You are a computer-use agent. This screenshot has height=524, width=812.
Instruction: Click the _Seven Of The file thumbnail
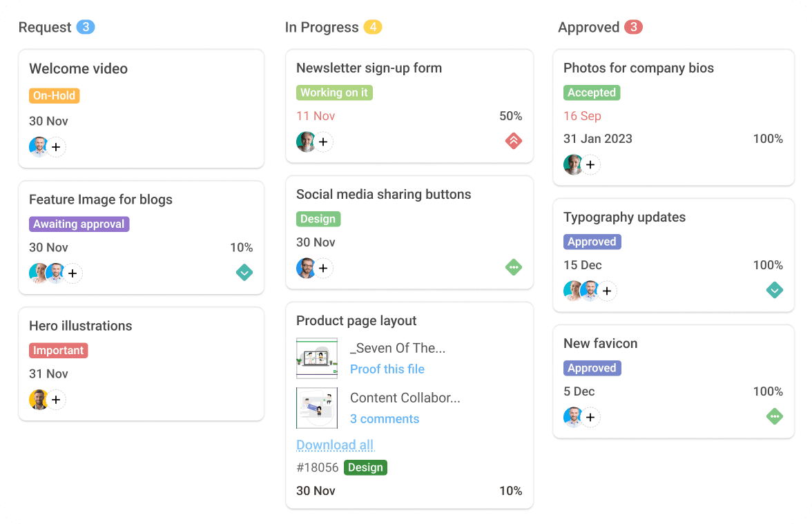tap(316, 358)
